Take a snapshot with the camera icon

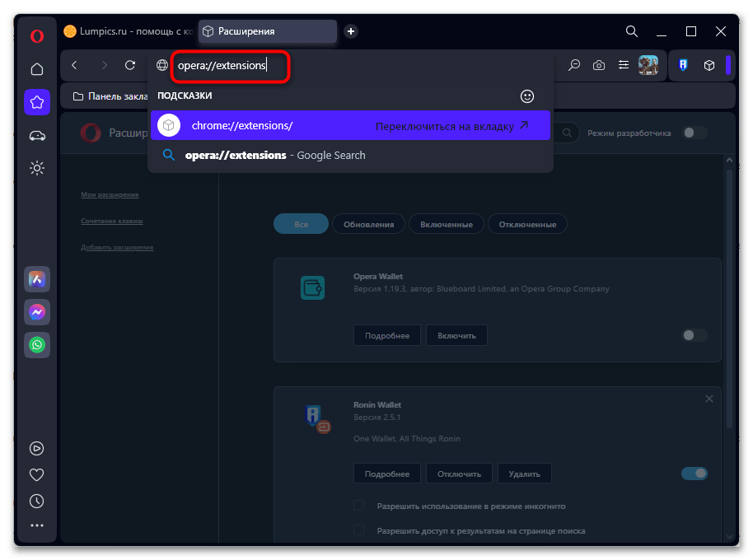599,65
